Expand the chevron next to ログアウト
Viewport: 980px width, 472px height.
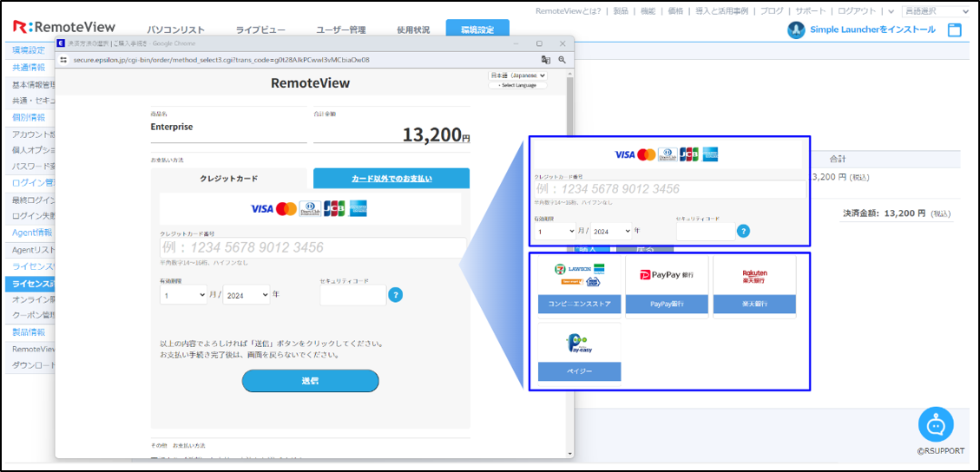click(890, 11)
